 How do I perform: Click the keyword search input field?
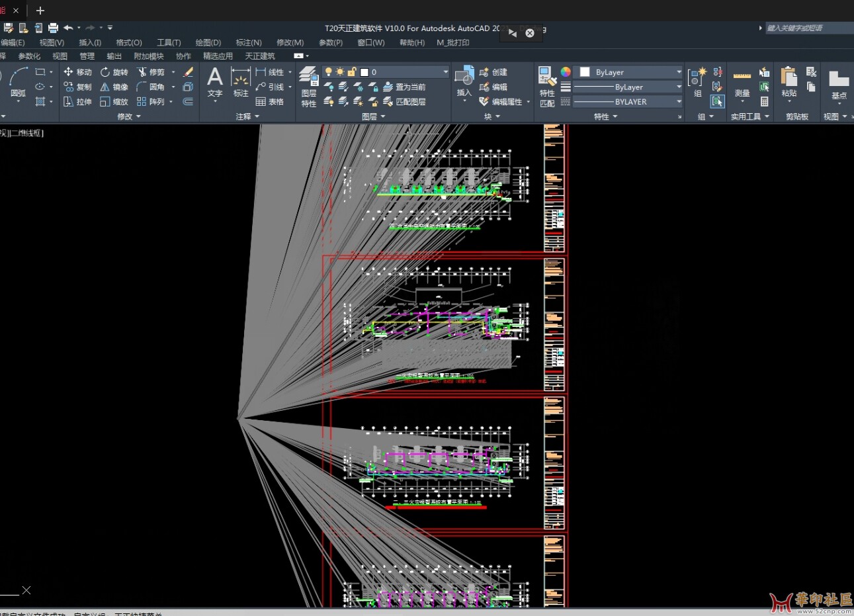809,28
